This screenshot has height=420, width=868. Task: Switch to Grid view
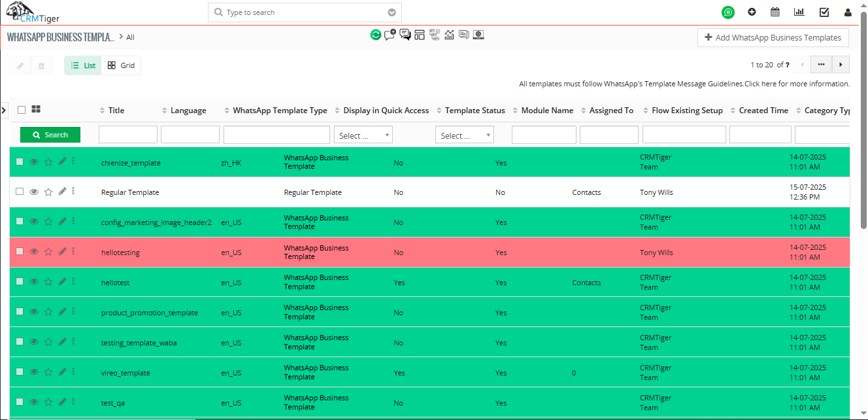tap(121, 65)
